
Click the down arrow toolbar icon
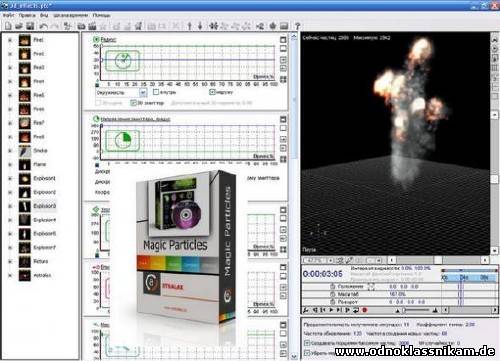(x=200, y=26)
